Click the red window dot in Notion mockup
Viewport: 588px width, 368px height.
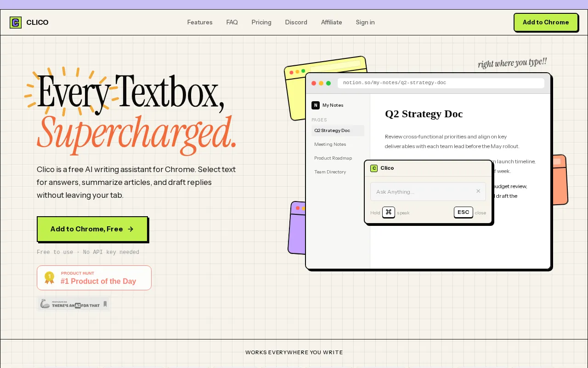click(314, 83)
